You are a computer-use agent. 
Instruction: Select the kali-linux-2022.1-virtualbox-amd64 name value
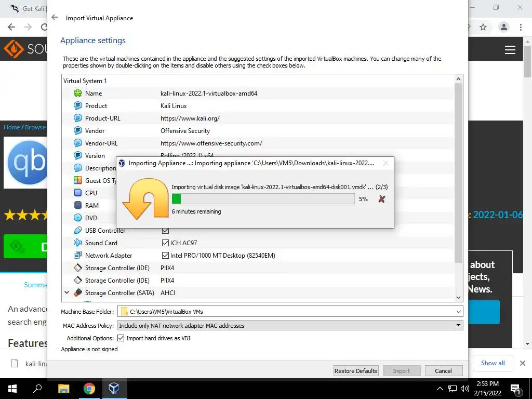coord(209,94)
